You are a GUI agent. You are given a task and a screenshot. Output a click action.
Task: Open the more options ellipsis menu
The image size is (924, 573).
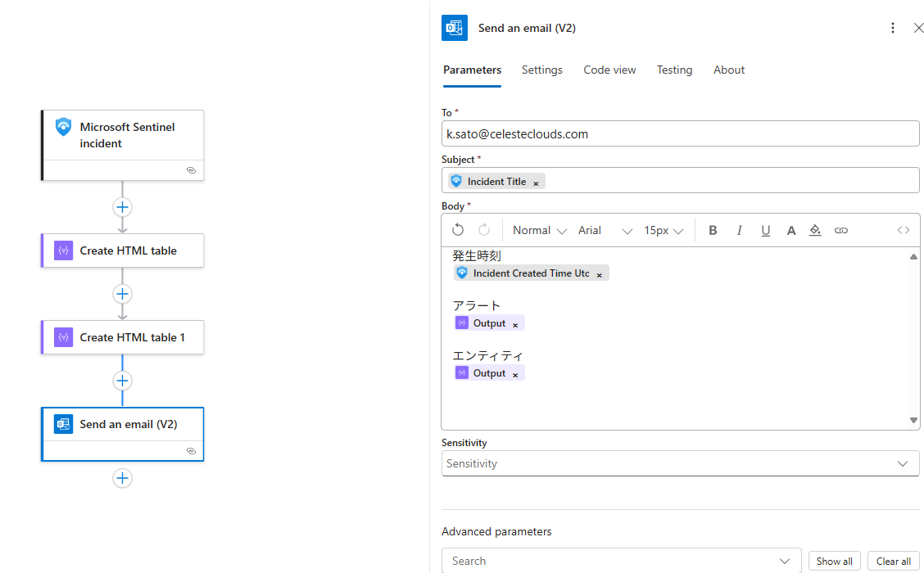(892, 28)
